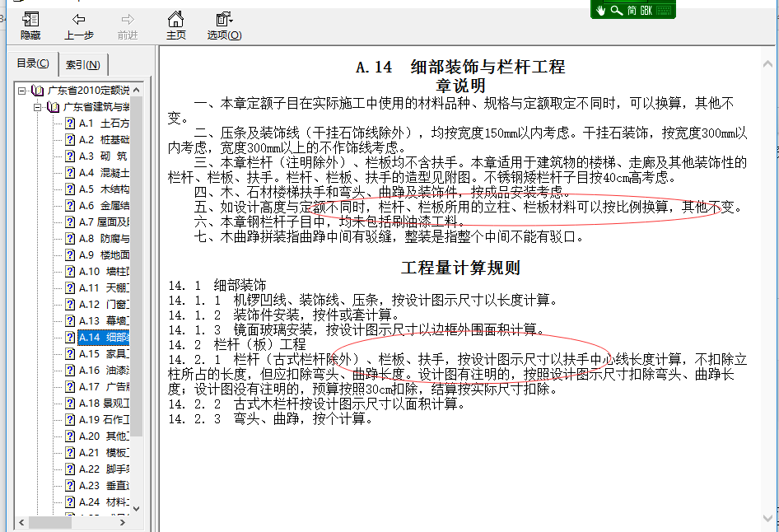Open topic A.16 油漆
Image resolution: width=779 pixels, height=532 pixels.
(x=104, y=370)
